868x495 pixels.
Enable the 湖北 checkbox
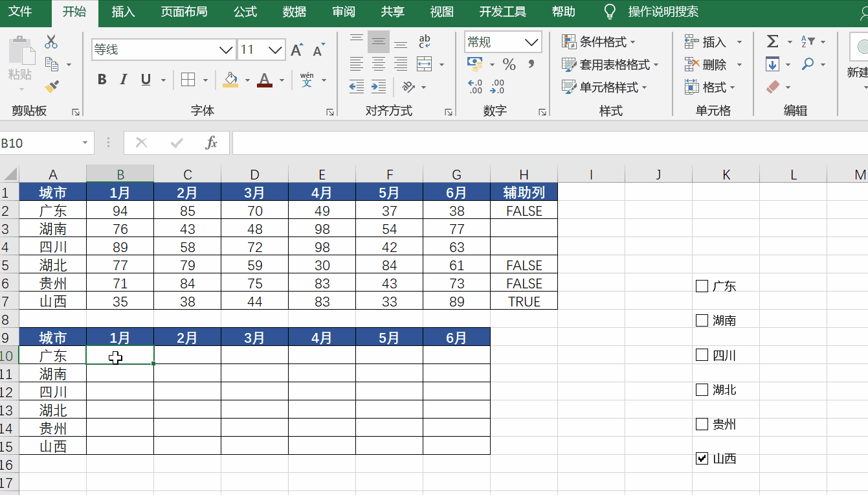(x=701, y=389)
